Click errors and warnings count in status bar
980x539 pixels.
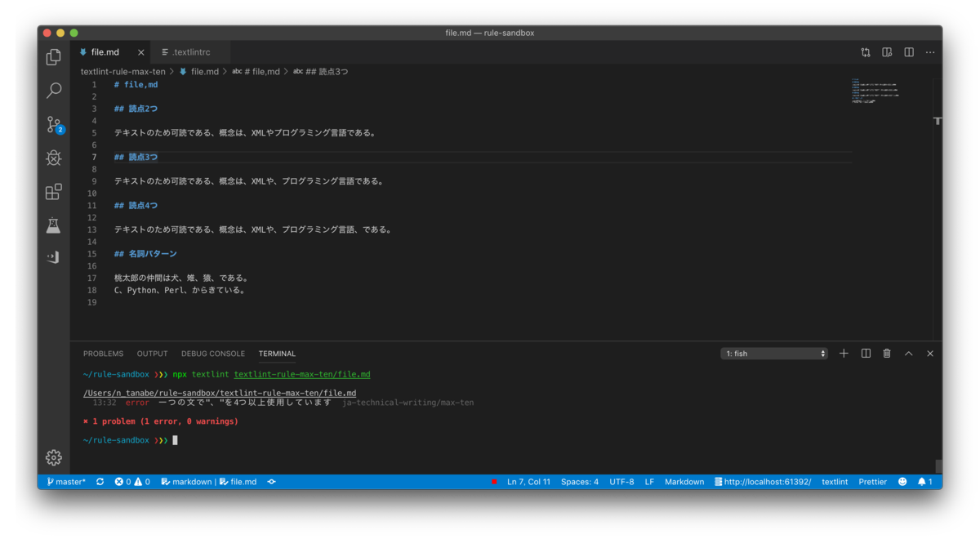coord(132,482)
